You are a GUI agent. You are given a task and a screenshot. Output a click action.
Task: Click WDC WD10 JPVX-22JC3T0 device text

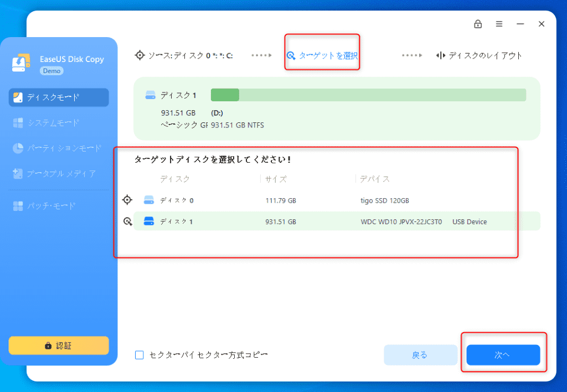401,221
